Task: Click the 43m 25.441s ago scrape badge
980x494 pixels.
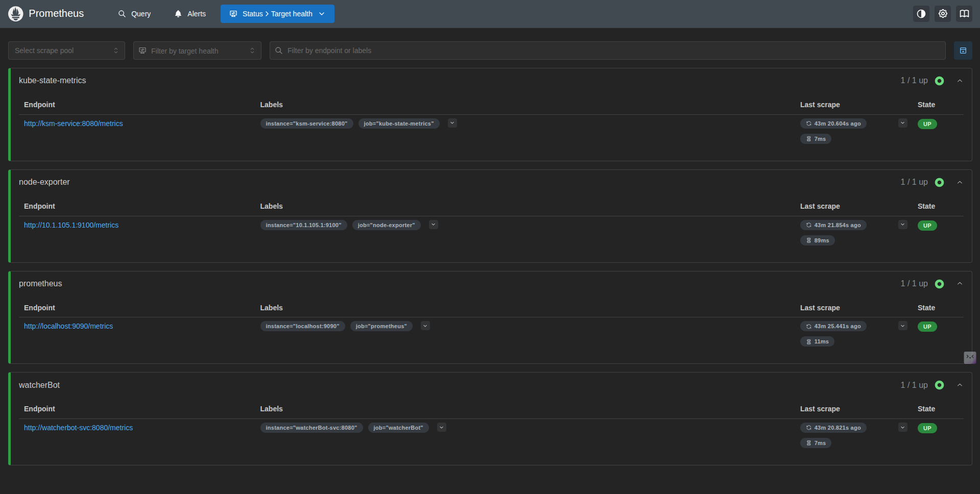Action: [833, 326]
